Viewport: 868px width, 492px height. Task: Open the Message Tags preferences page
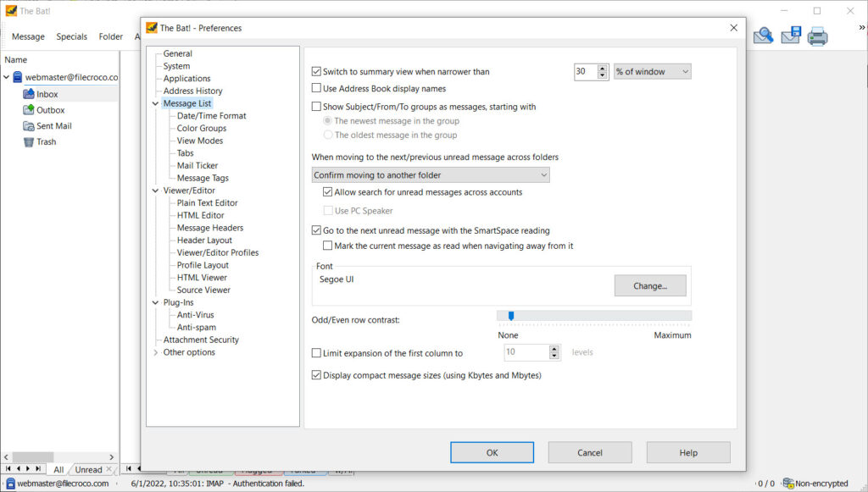pyautogui.click(x=203, y=178)
